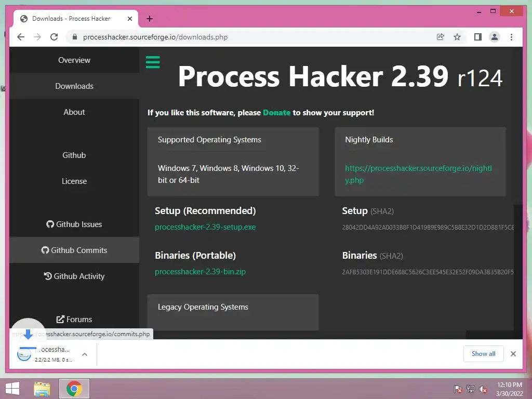Click Show all downloads button
Screen dimensions: 532x399
point(484,354)
